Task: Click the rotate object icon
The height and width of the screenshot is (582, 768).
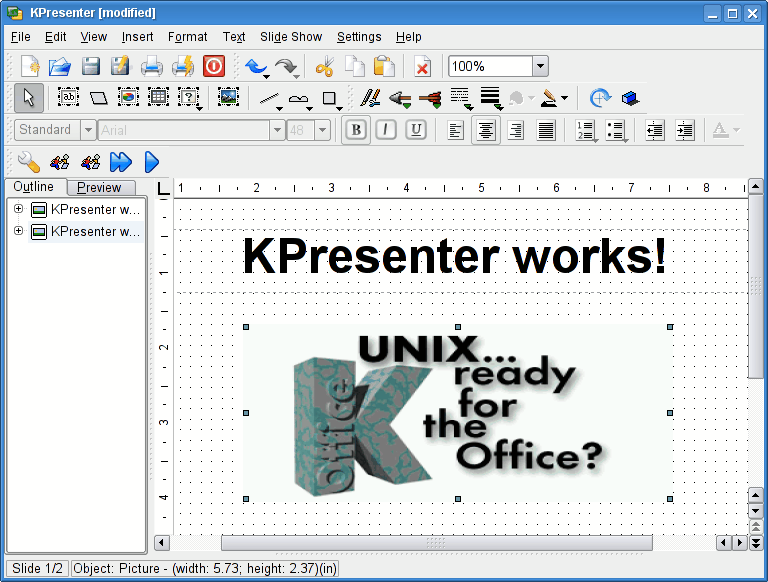Action: tap(599, 98)
